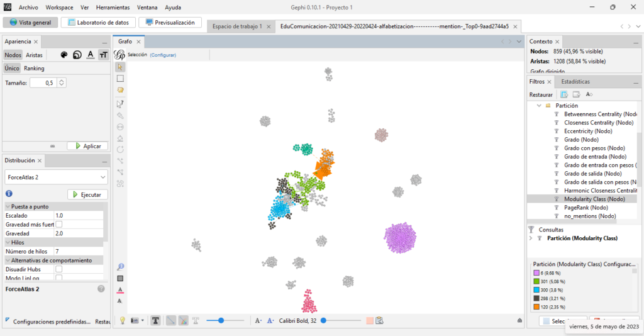The width and height of the screenshot is (644, 336).
Task: Open the Herramientas menu
Action: 113,8
